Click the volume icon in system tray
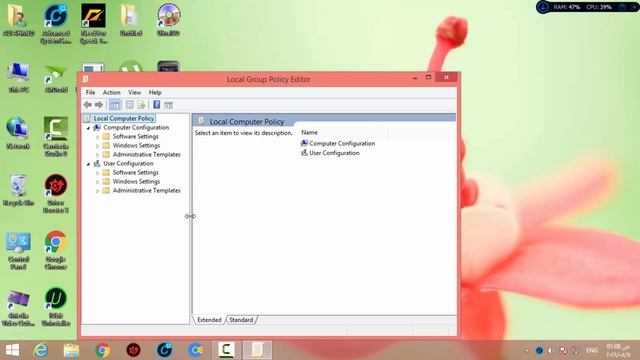Image resolution: width=640 pixels, height=360 pixels. point(551,350)
